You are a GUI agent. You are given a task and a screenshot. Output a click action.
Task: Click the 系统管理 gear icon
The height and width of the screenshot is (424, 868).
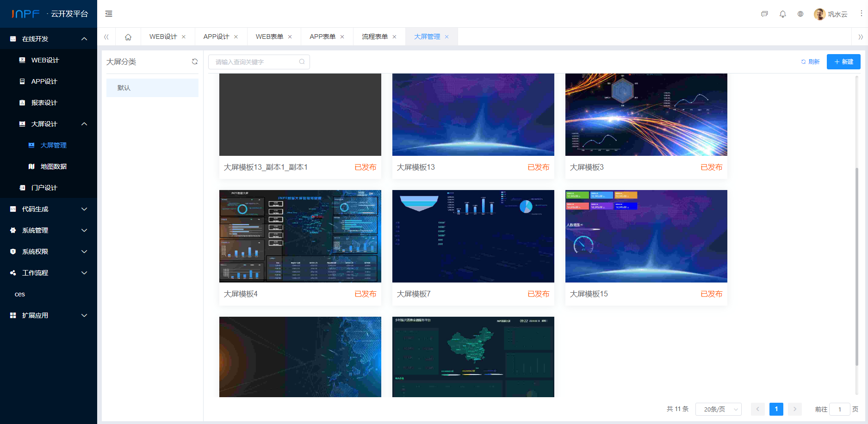(x=13, y=230)
